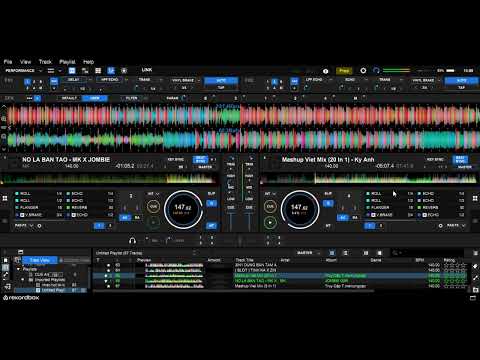Screen dimensions: 480x360
Task: Toggle the FX2 on/off button
Action: coord(294,81)
